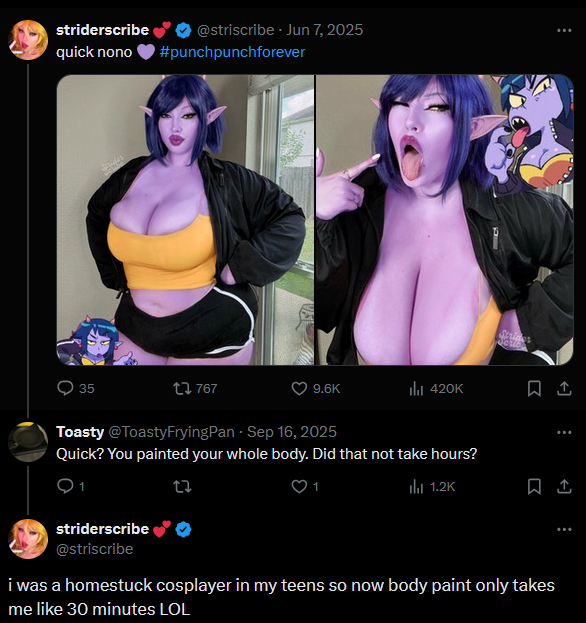
Task: Open Toasty's frying pan avatar
Action: click(28, 442)
